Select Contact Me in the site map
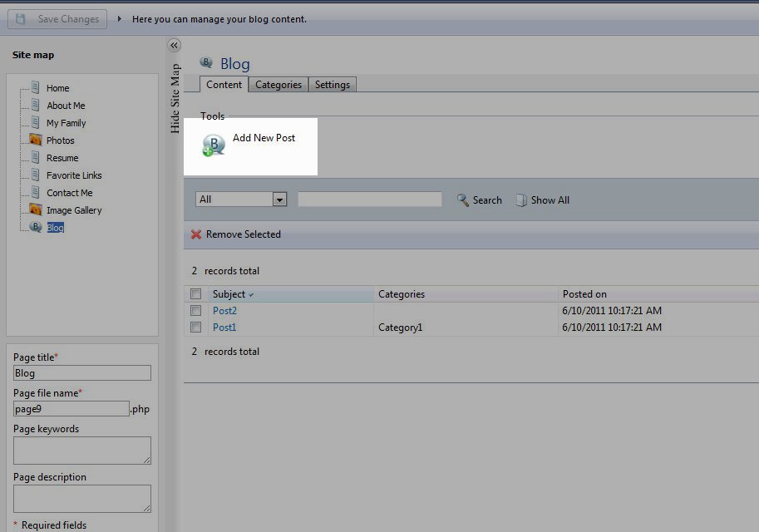The image size is (759, 532). pos(69,193)
